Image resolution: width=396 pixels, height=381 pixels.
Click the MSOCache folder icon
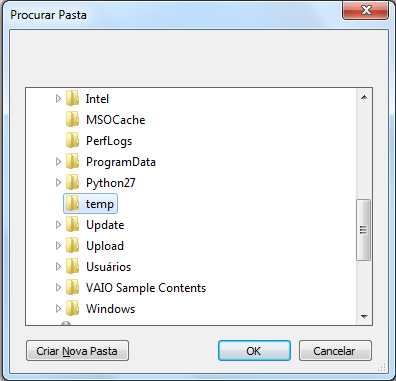pos(72,119)
